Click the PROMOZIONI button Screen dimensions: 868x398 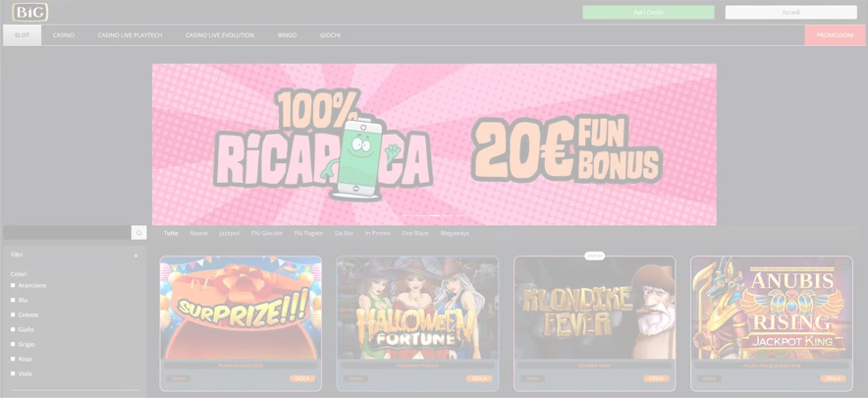[x=835, y=35]
